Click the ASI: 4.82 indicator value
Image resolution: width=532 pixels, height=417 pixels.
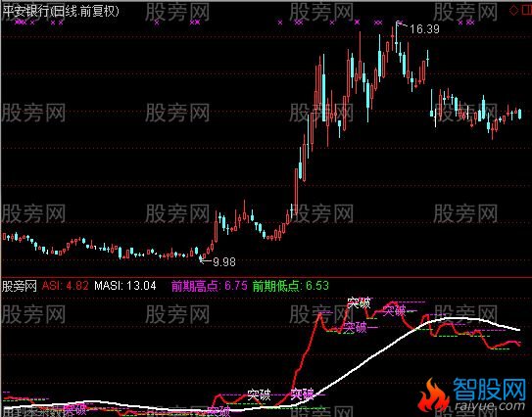tap(65, 286)
